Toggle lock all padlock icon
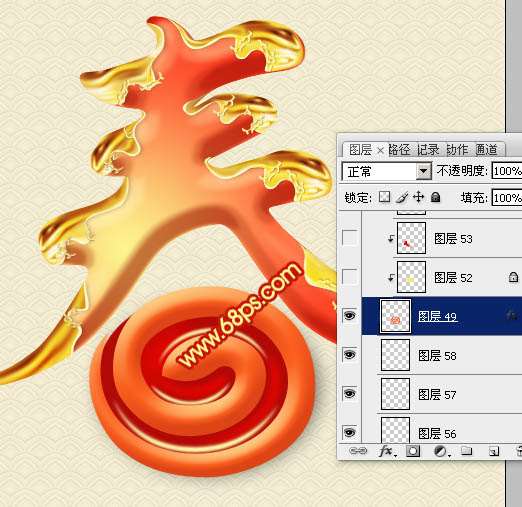 tap(435, 197)
